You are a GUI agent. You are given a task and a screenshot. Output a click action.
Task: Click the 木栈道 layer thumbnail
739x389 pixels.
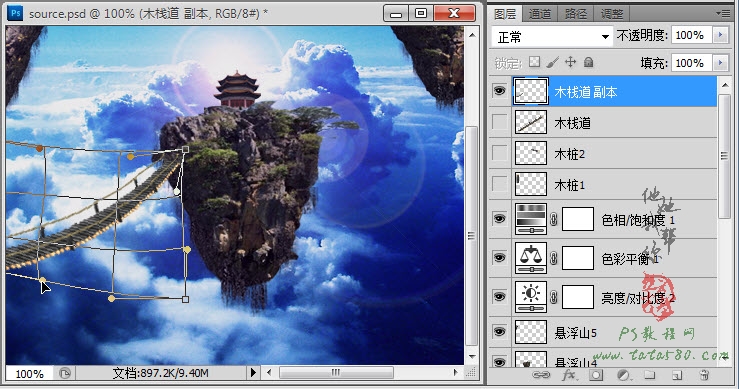tap(531, 123)
